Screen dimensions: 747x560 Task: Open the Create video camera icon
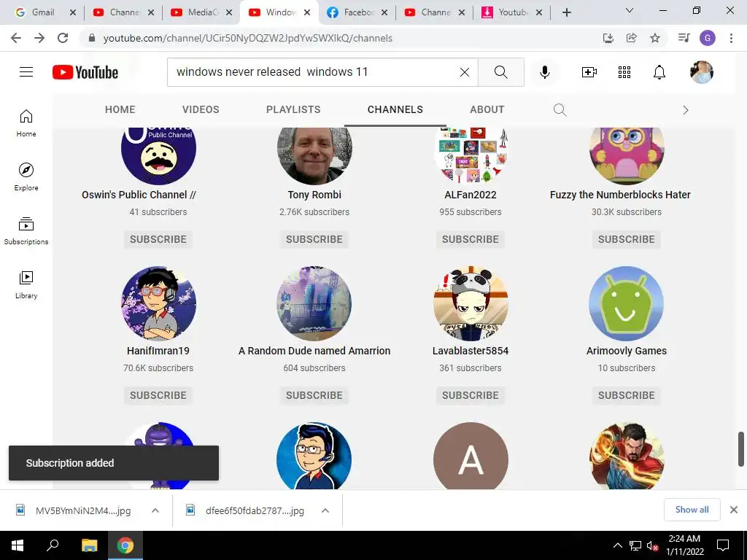click(589, 72)
